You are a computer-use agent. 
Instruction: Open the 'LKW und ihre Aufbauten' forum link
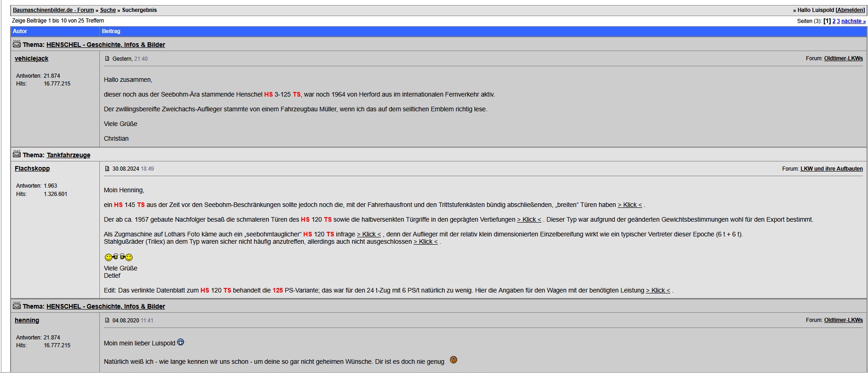click(x=832, y=169)
